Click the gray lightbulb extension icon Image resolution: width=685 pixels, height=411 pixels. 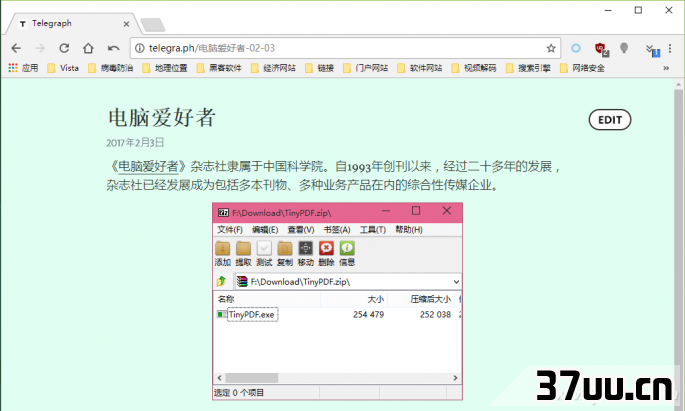coord(624,48)
